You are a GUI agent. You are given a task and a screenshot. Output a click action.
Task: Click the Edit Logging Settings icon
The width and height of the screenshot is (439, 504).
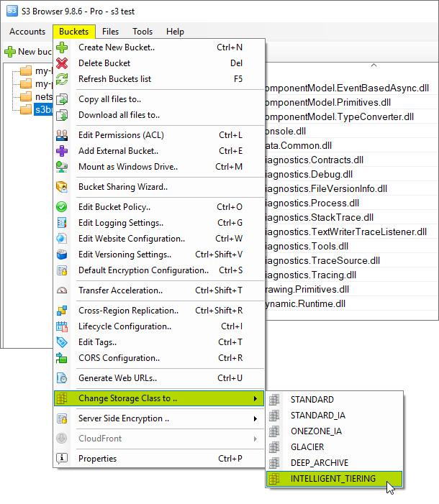(x=62, y=223)
